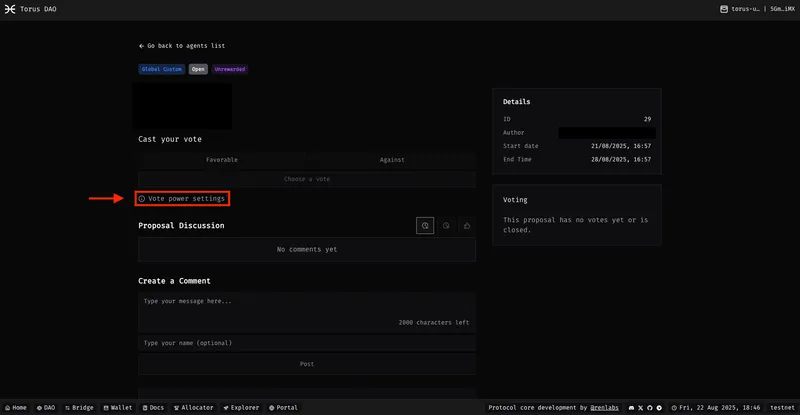Click Go back to agents list
This screenshot has height=415, width=800.
[181, 46]
